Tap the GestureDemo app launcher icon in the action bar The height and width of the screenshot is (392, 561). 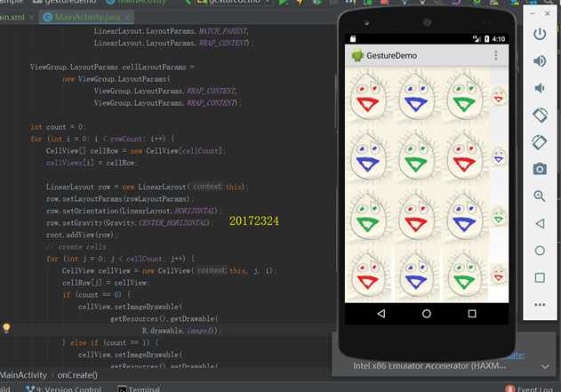(x=357, y=55)
